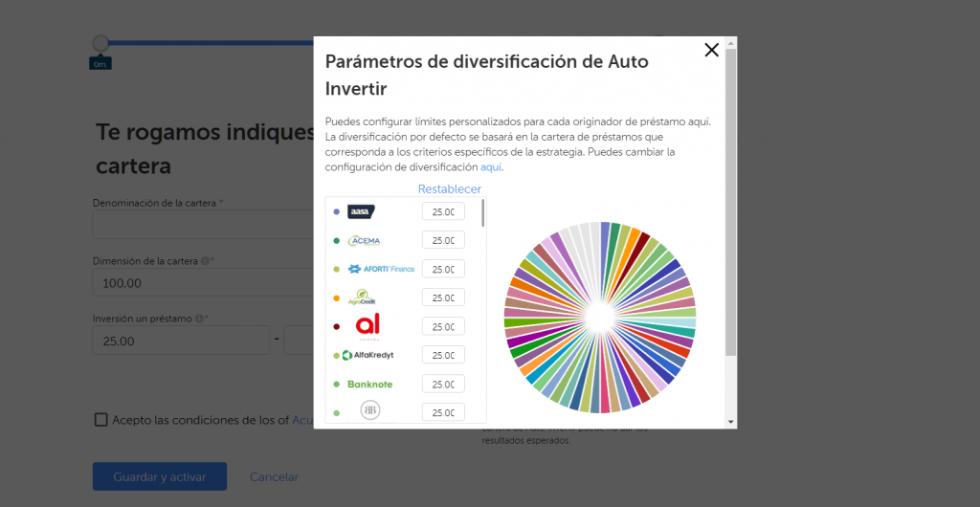The height and width of the screenshot is (507, 980).
Task: Click the red 'al' originator logo
Action: (368, 326)
